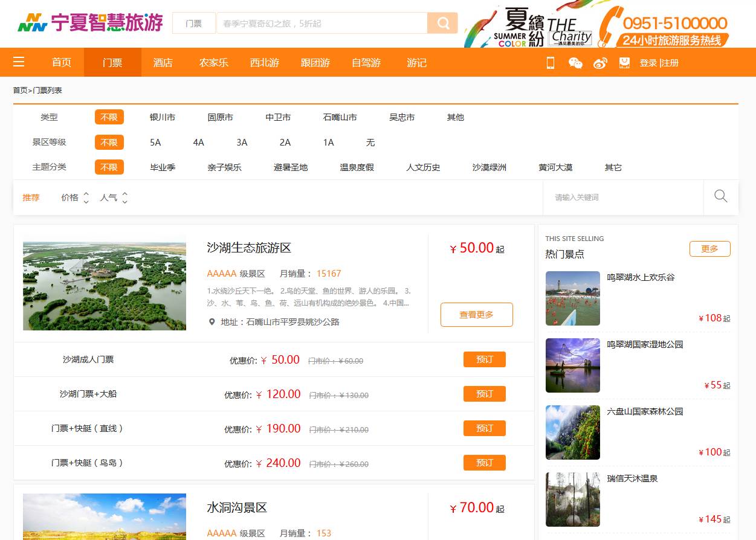Click the location pin beside 地址
The height and width of the screenshot is (540, 756).
click(x=212, y=322)
